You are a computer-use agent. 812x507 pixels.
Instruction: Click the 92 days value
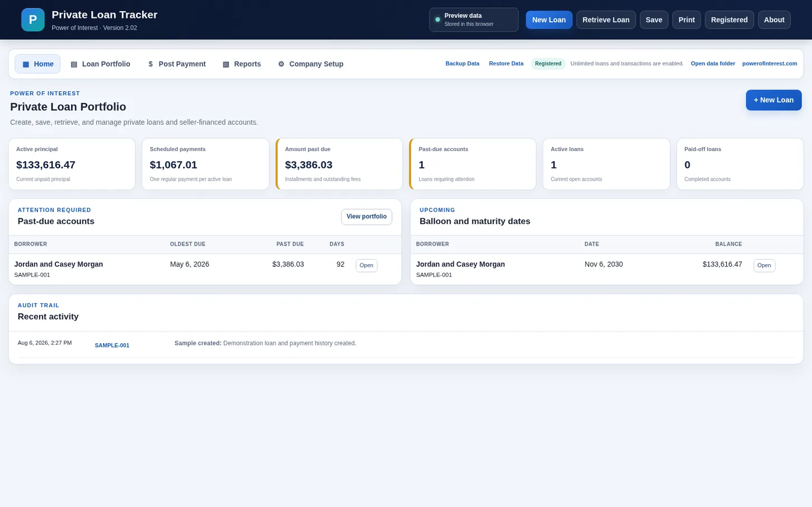coord(340,264)
